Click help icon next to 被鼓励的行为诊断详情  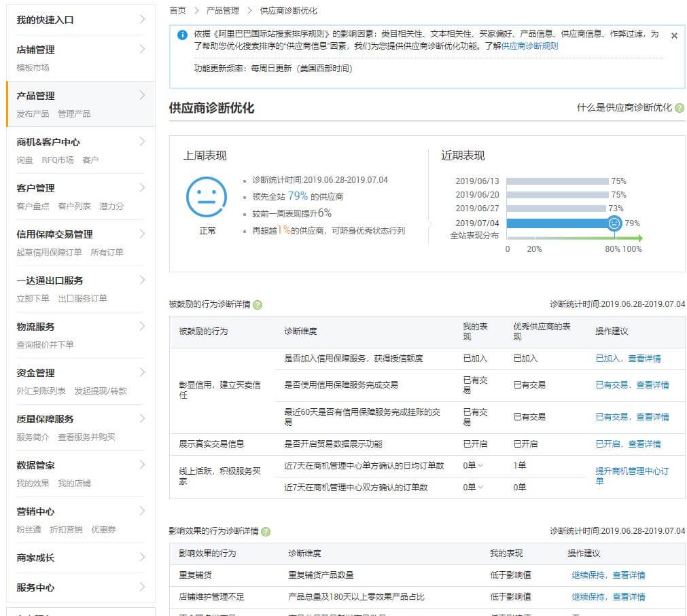pos(258,305)
